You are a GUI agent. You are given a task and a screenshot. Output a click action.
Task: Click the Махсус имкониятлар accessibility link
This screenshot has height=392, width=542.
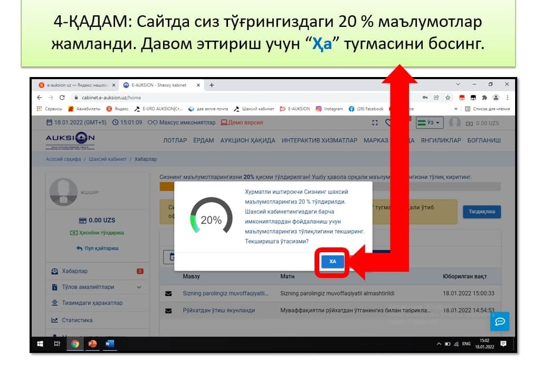pyautogui.click(x=182, y=122)
